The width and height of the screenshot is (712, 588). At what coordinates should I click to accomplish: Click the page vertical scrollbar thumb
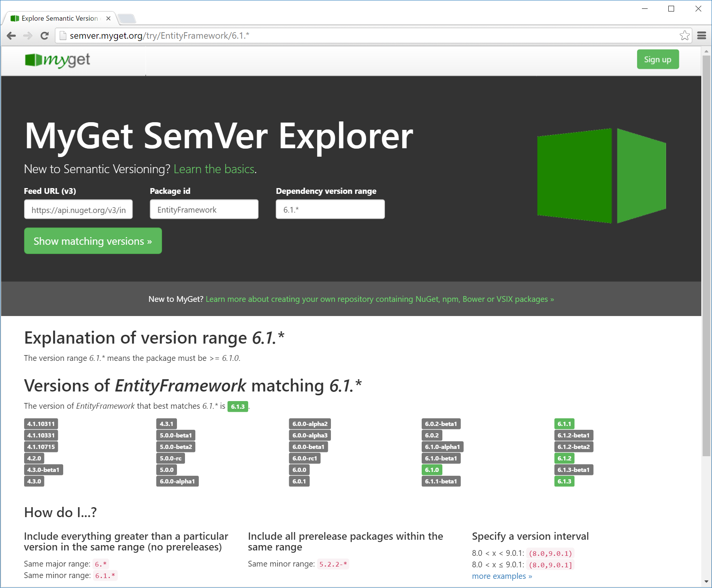(x=706, y=256)
